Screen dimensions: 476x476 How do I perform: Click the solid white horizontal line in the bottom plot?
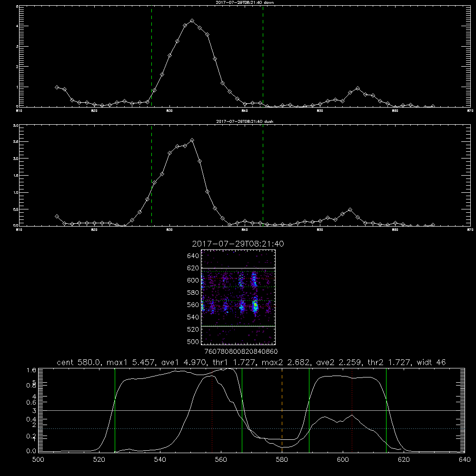tap(251, 410)
